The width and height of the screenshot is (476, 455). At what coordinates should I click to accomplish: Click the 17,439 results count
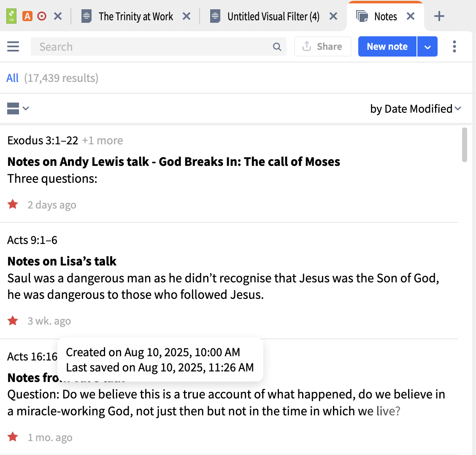tap(61, 78)
